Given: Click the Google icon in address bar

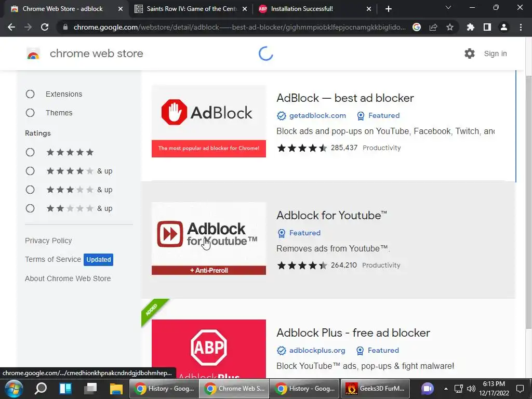Looking at the screenshot, I should [417, 27].
